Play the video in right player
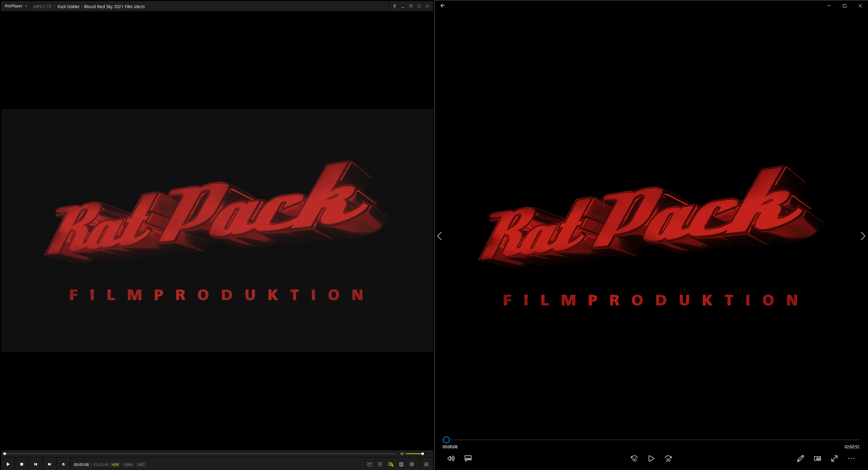 [651, 458]
